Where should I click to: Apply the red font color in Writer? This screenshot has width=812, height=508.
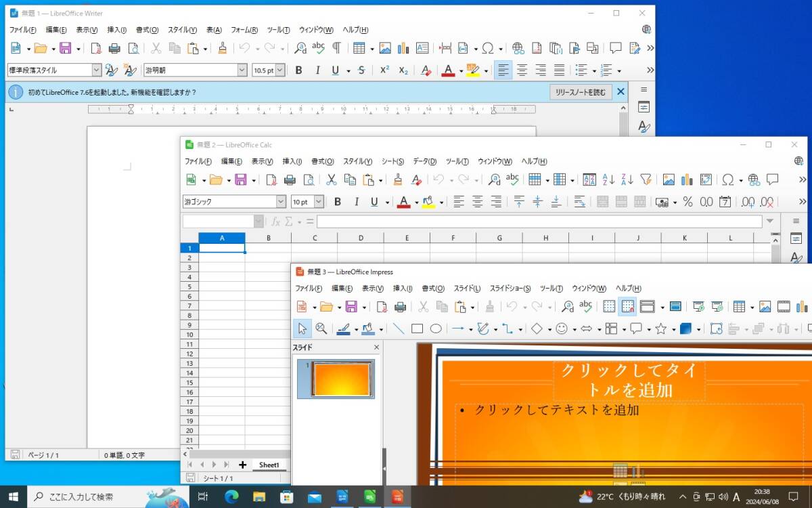point(447,70)
